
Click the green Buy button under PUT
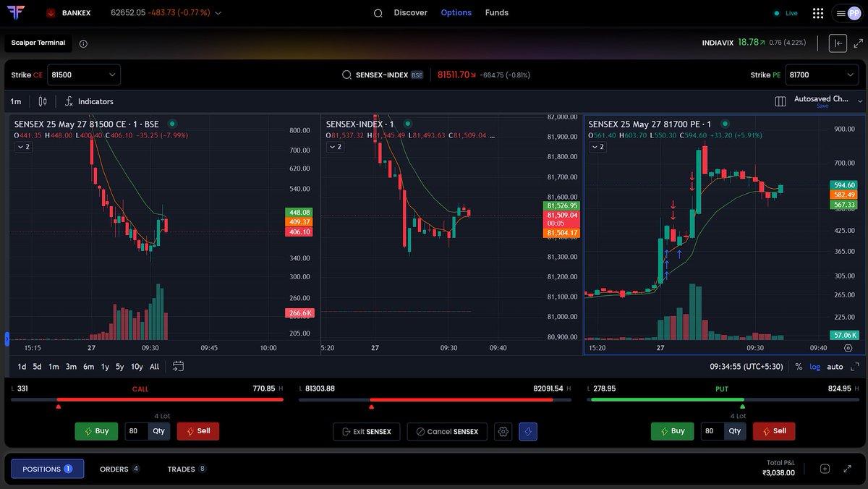(672, 431)
